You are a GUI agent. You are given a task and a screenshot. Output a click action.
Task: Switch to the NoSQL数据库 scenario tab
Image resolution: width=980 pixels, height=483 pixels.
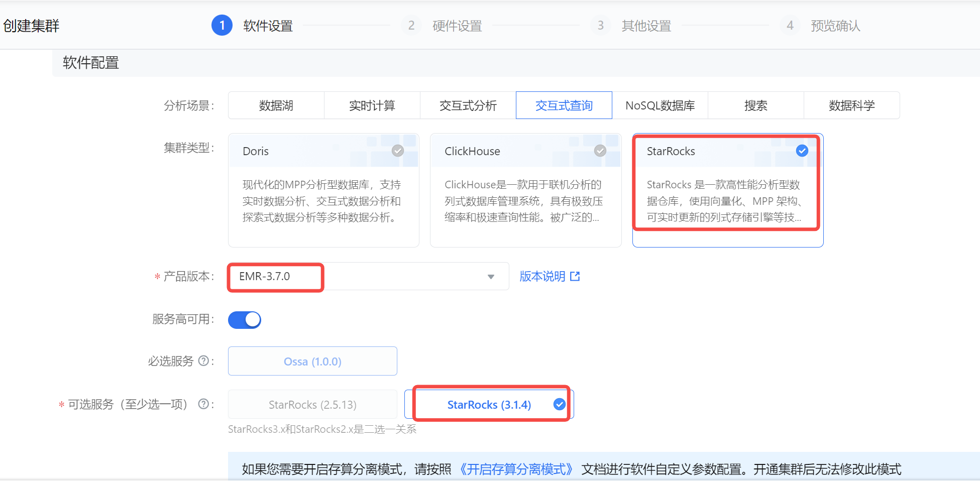coord(660,105)
